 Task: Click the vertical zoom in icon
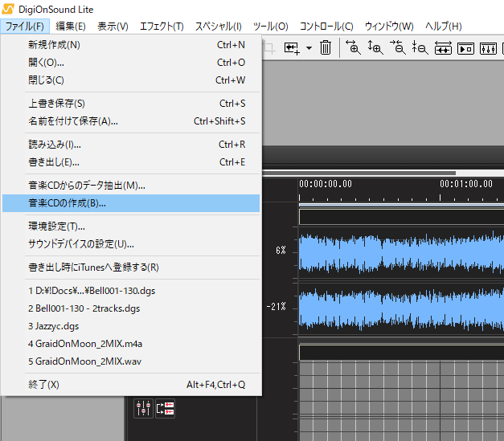375,47
